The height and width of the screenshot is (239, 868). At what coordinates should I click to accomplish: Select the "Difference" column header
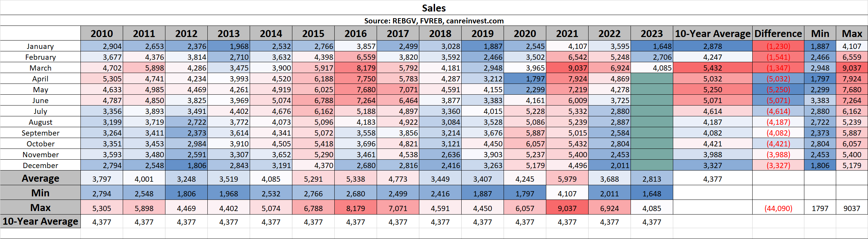778,34
